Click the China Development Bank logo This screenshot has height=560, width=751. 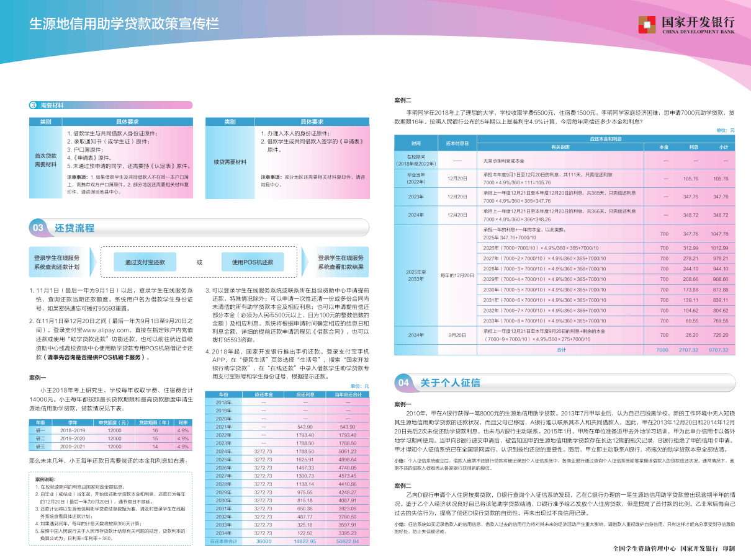point(686,25)
